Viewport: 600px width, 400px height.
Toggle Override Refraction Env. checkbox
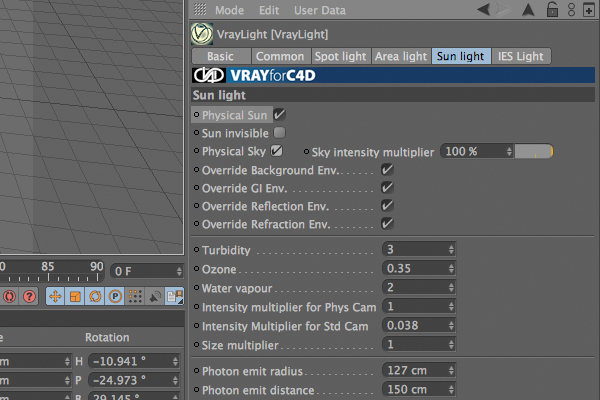[x=387, y=224]
